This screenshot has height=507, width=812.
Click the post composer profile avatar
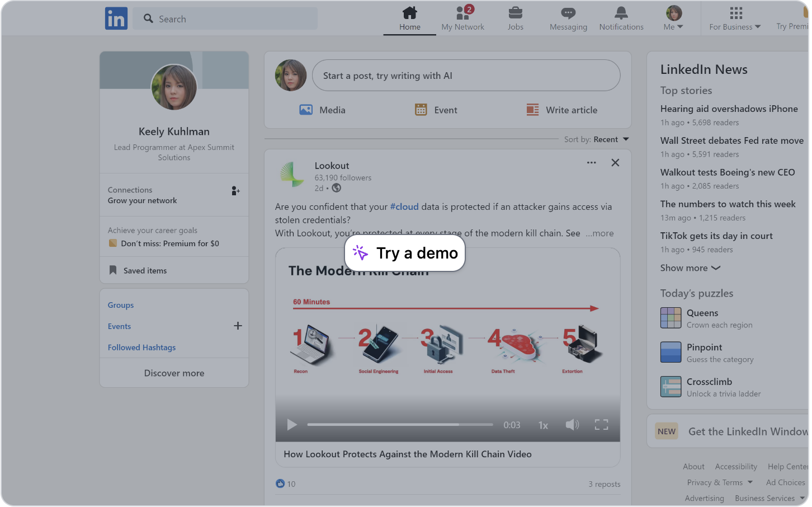point(291,76)
